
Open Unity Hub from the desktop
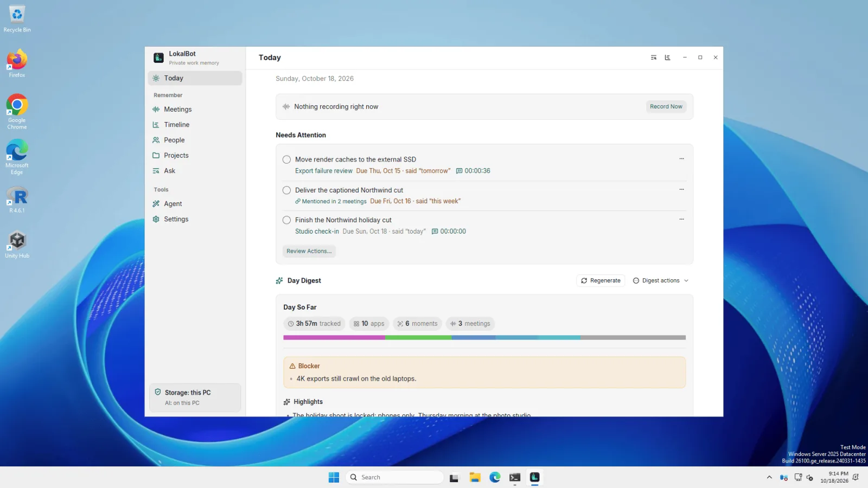(x=17, y=245)
